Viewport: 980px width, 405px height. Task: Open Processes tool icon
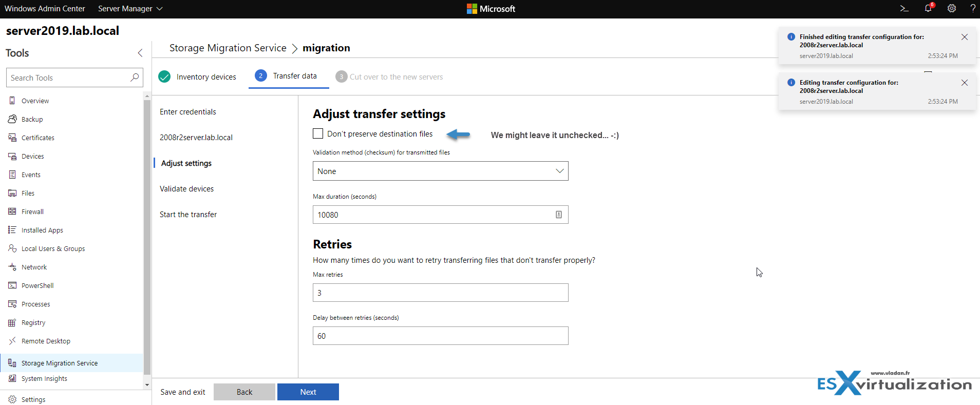click(12, 304)
